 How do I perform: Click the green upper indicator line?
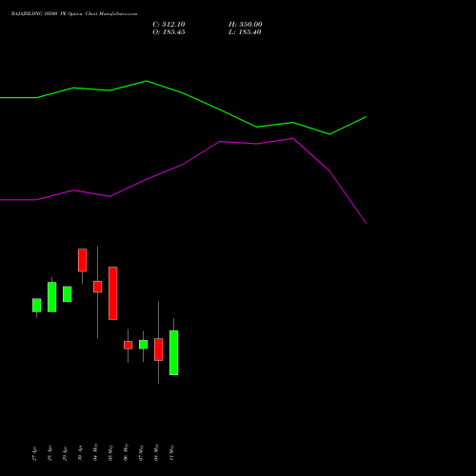click(x=183, y=93)
